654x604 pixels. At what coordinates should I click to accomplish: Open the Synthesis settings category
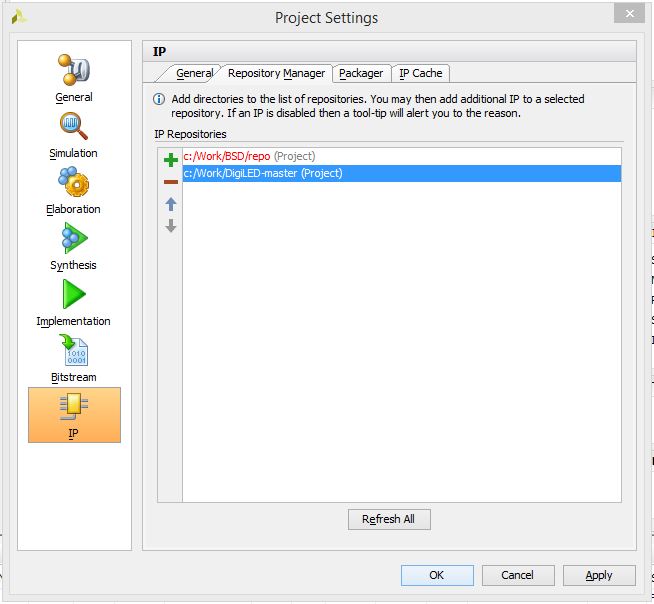[73, 247]
